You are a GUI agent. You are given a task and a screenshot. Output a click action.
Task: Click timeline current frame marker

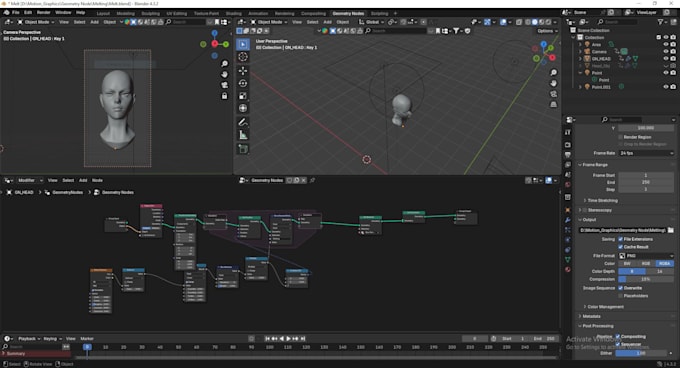tap(87, 347)
